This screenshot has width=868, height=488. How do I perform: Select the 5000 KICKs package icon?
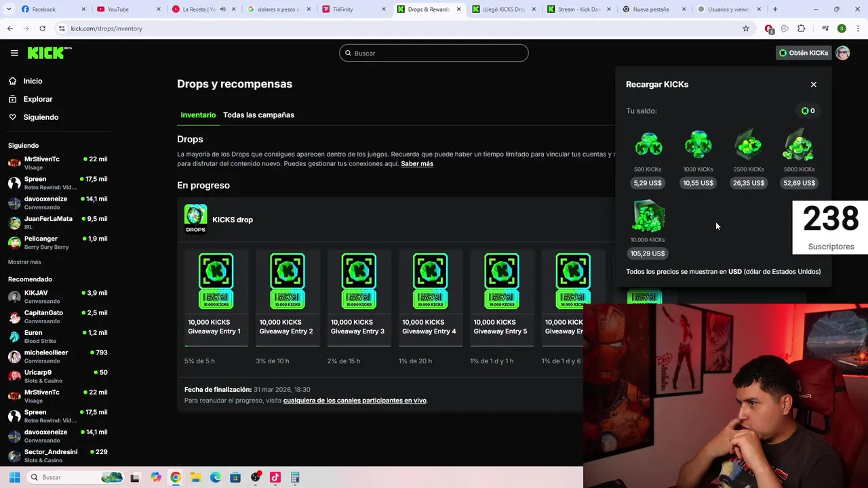click(799, 145)
